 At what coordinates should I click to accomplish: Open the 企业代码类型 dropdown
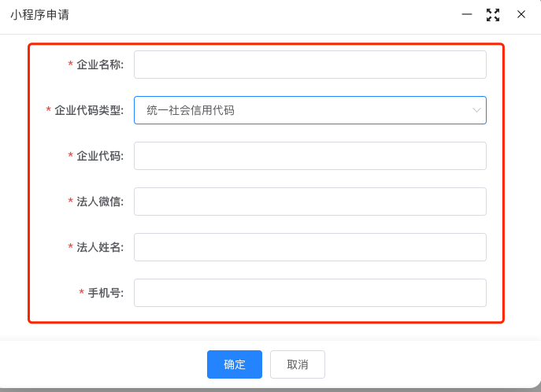pyautogui.click(x=310, y=110)
